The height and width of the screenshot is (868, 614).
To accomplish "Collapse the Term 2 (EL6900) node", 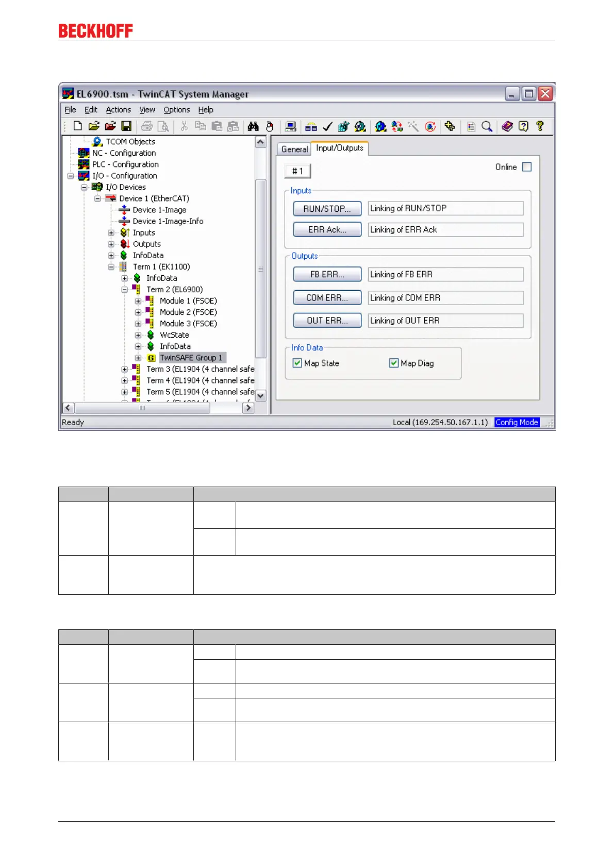I will click(x=124, y=289).
